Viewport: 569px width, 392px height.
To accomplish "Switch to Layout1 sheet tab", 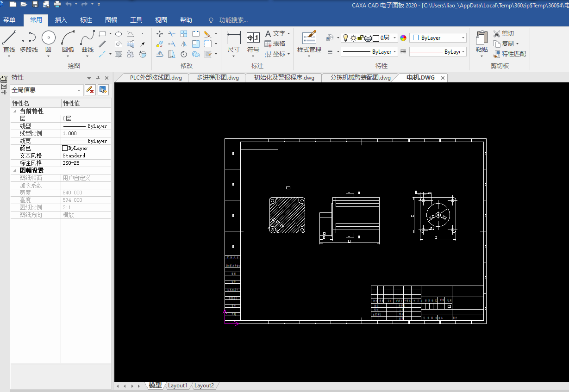I will (x=178, y=386).
